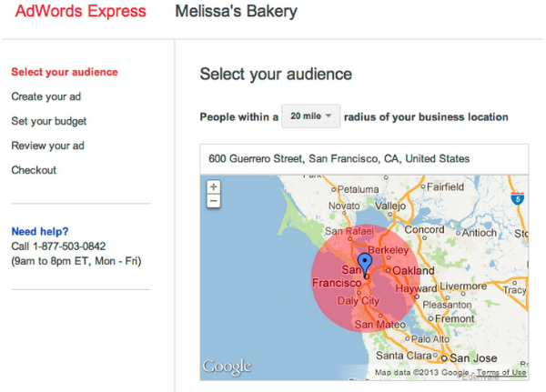Viewport: 546px width, 392px height.
Task: Click the AdWords Express logo
Action: (80, 11)
